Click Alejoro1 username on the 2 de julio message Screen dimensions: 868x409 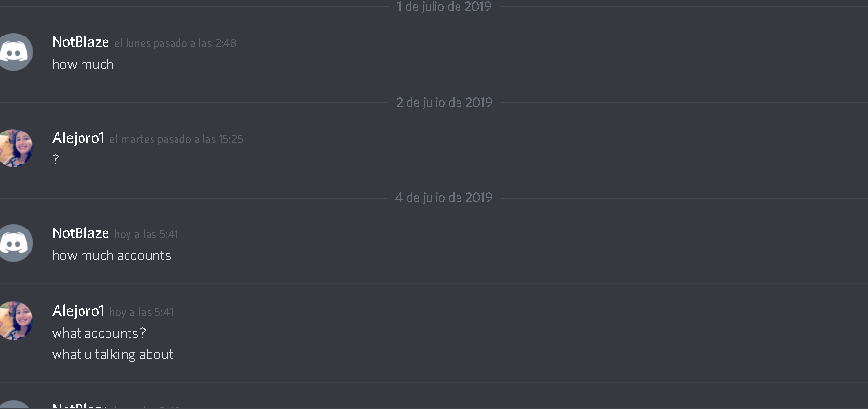tap(78, 138)
